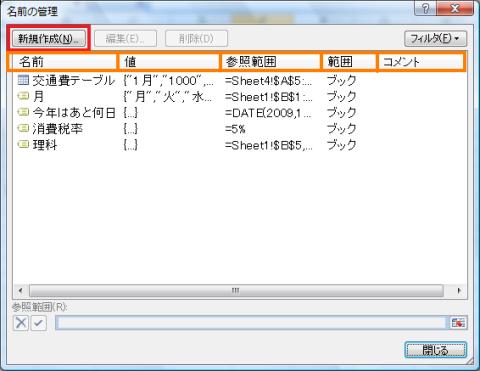Click the {"1月","1000",... value cell

tap(168, 80)
